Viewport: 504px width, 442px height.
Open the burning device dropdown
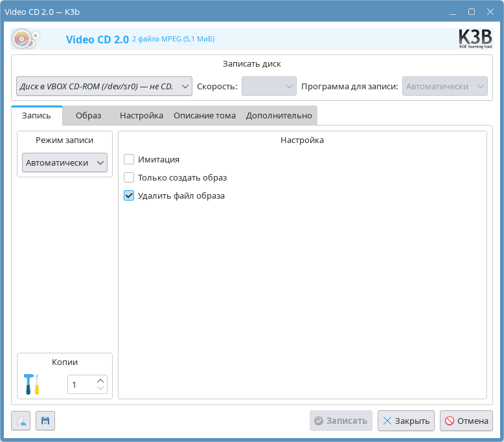pos(104,86)
